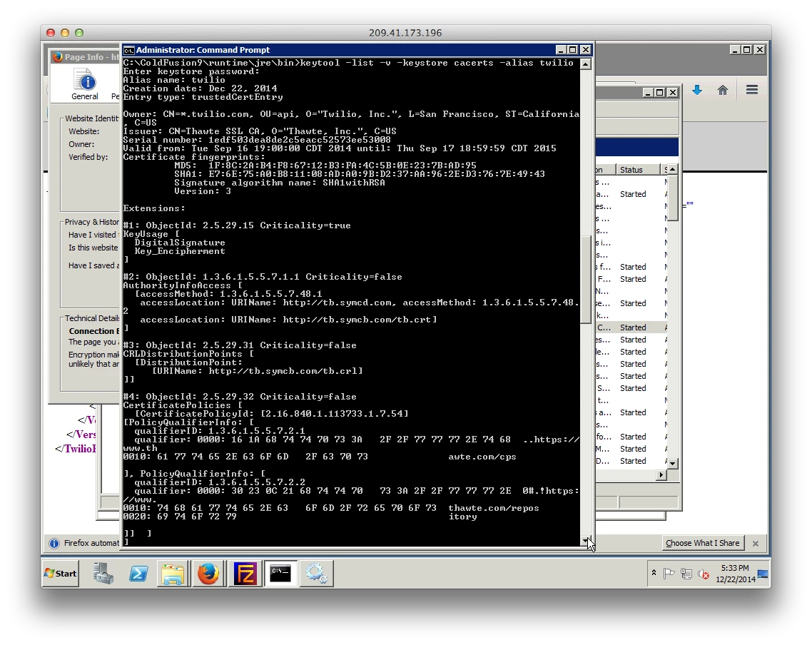812x645 pixels.
Task: Go to the Firefox home page icon
Action: coord(723,90)
